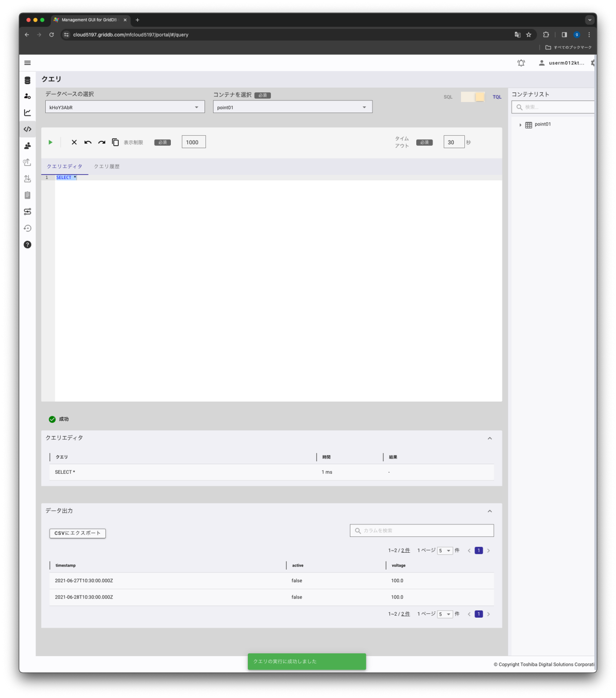Sort by the timestamp column header

tap(65, 565)
